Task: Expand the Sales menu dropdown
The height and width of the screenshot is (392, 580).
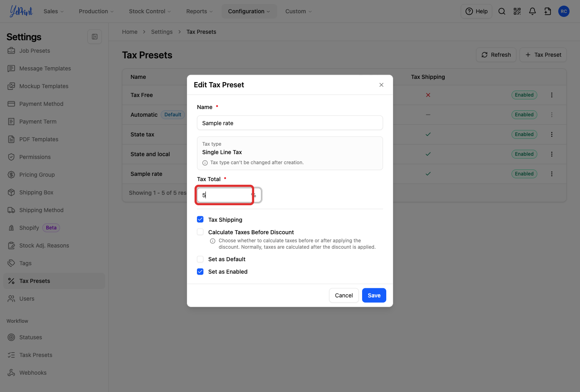Action: click(x=54, y=11)
